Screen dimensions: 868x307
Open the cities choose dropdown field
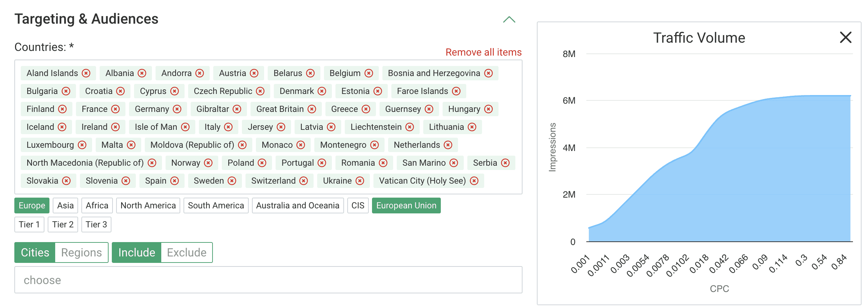268,280
